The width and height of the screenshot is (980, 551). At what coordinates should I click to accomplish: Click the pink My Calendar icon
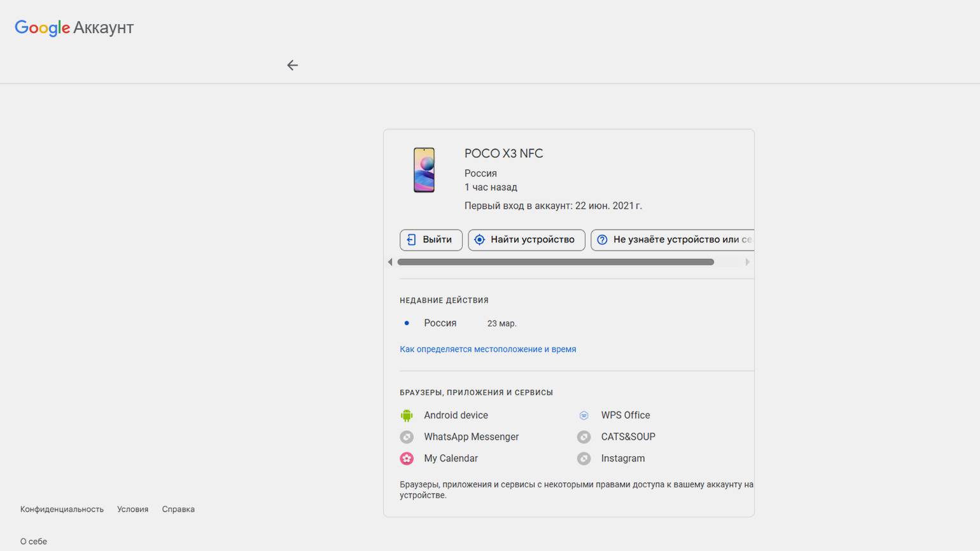click(x=407, y=459)
